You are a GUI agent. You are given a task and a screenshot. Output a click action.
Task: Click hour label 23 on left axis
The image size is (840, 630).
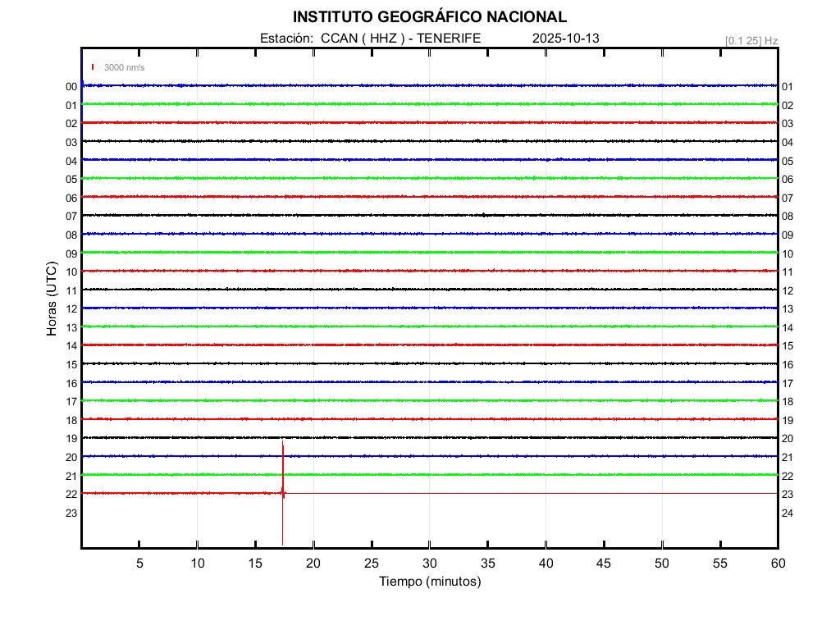[x=71, y=513]
